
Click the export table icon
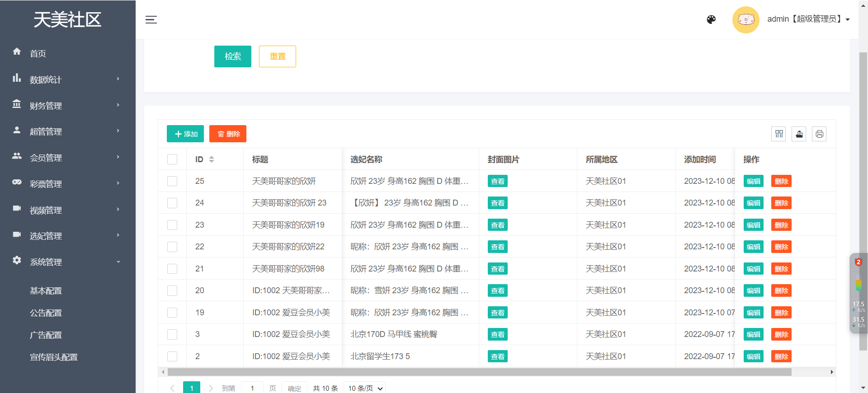[x=799, y=134]
